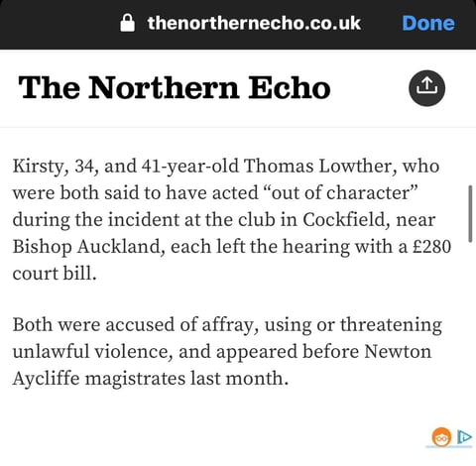Tap the padlock icon in the address bar
The height and width of the screenshot is (466, 476).
pos(127,23)
